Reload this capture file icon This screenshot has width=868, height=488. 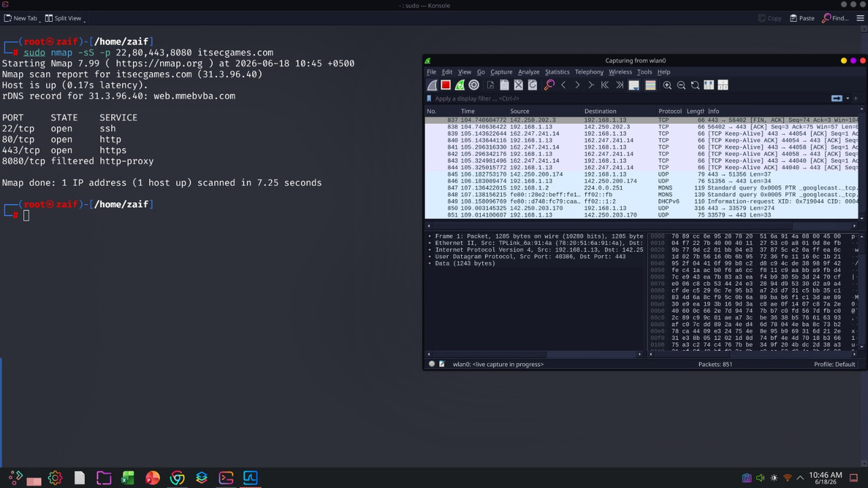[x=532, y=85]
